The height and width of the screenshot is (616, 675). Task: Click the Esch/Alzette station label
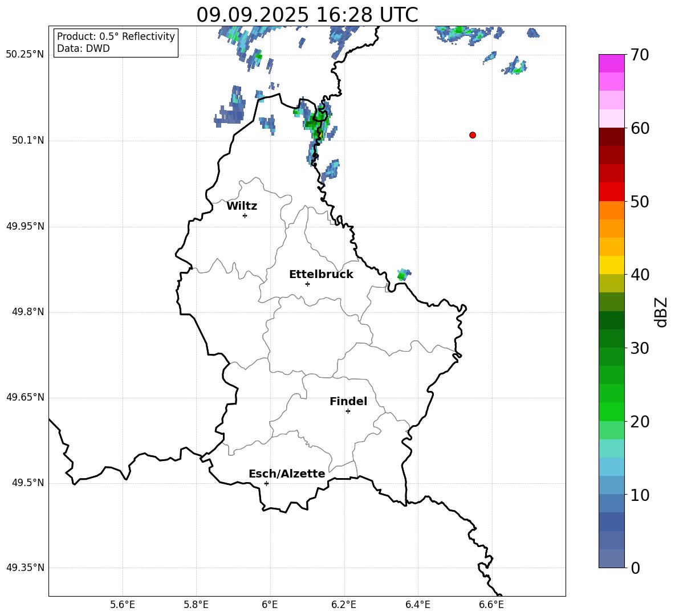[287, 474]
